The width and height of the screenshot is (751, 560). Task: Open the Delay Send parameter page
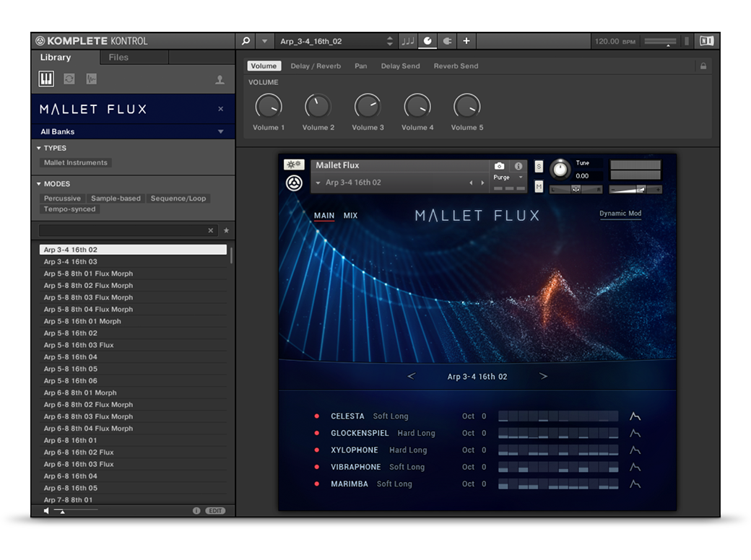pyautogui.click(x=400, y=66)
